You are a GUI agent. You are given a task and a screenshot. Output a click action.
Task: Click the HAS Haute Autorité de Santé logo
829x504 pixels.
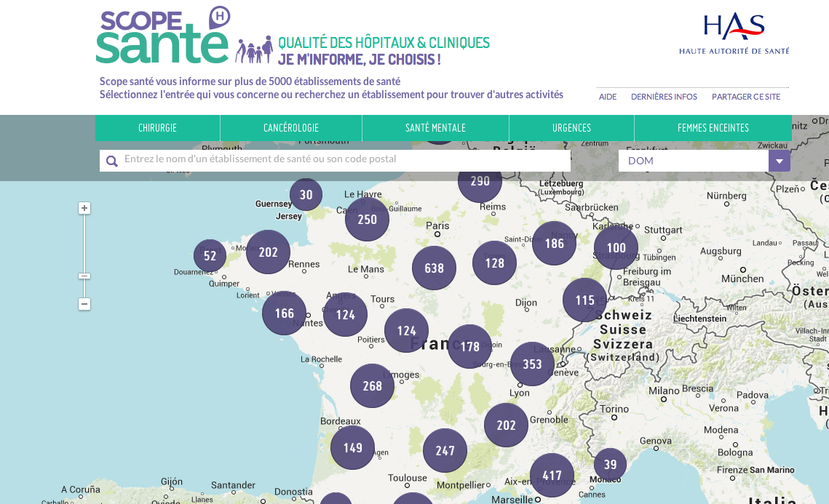pyautogui.click(x=734, y=33)
